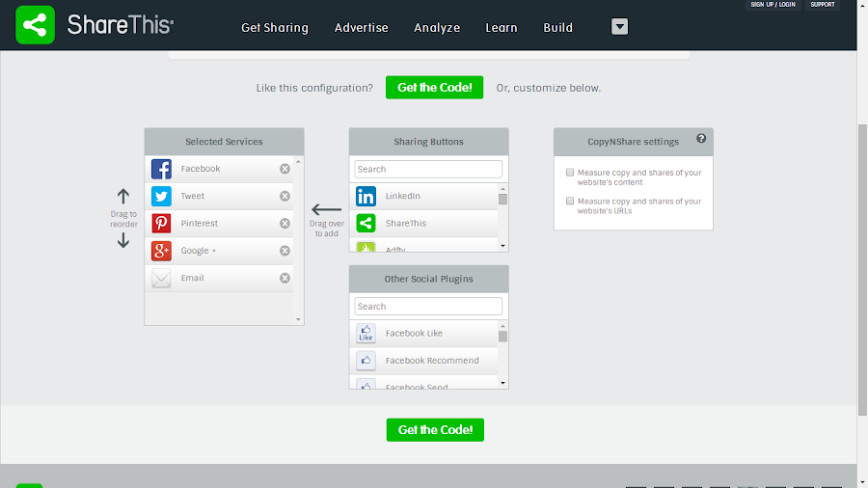Focus the Sharing Buttons search field
Image resolution: width=868 pixels, height=488 pixels.
coord(428,170)
